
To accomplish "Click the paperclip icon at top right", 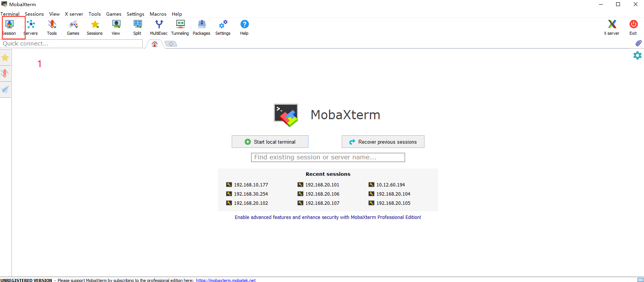I will 638,43.
